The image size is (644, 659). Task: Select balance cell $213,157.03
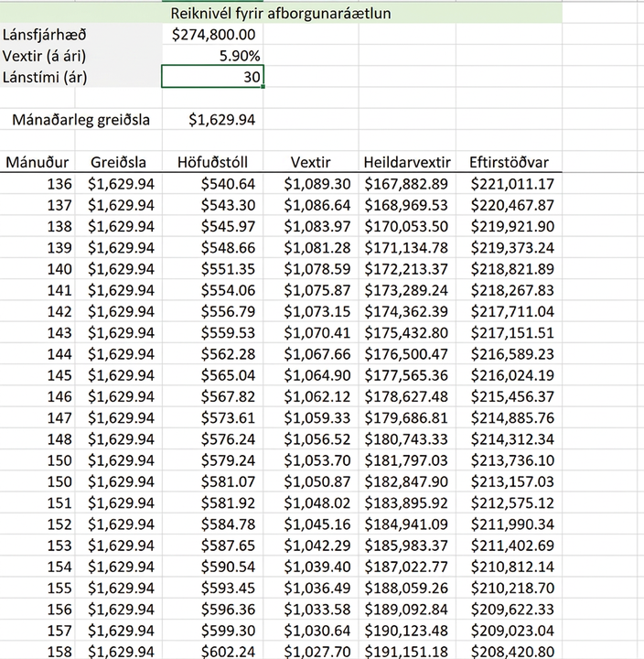click(x=509, y=481)
